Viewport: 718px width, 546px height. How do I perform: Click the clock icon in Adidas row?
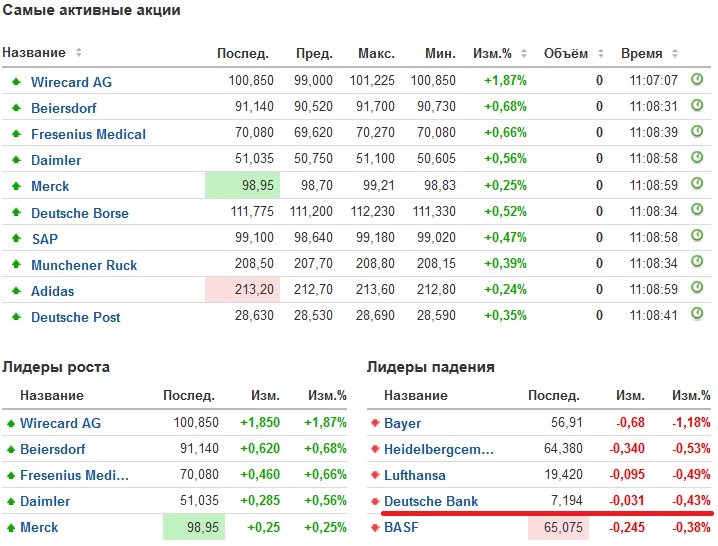click(x=696, y=288)
